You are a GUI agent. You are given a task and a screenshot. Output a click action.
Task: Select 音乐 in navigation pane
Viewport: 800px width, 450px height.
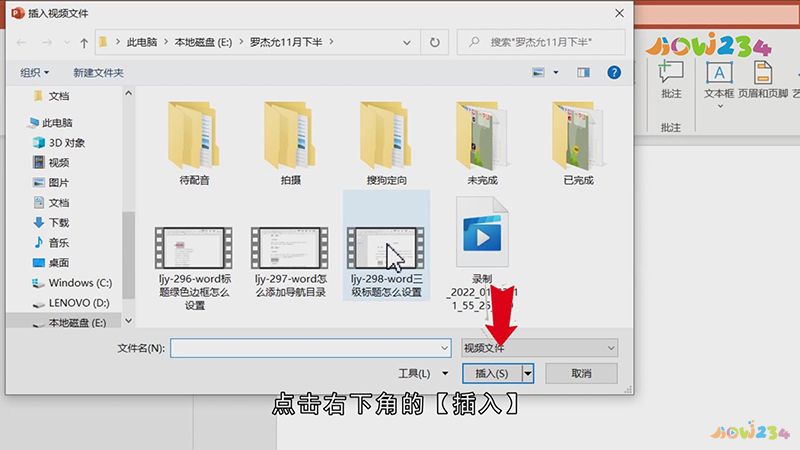(51, 243)
